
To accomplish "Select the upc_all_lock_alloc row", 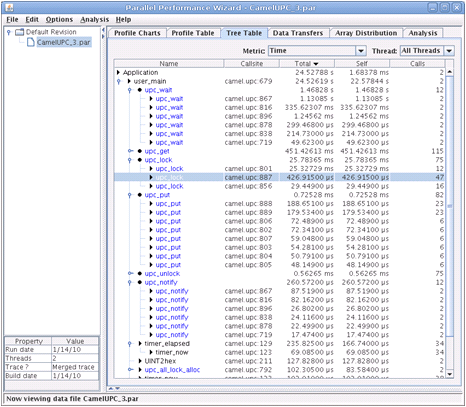I will coord(279,370).
